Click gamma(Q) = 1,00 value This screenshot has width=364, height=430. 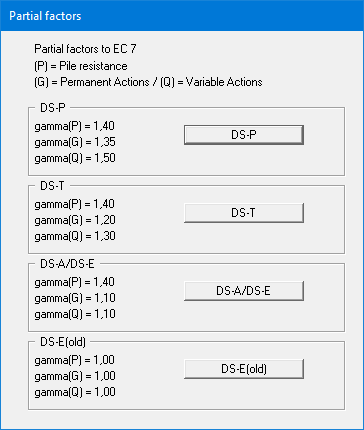75,392
